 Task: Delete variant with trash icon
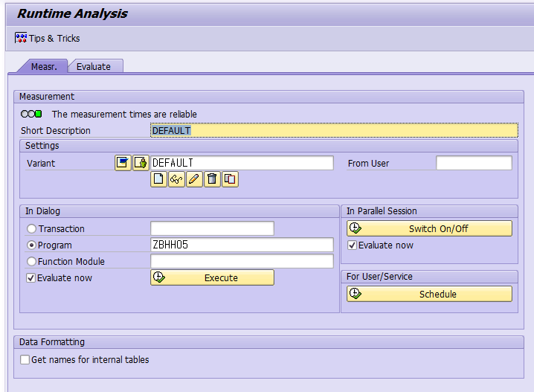(212, 179)
